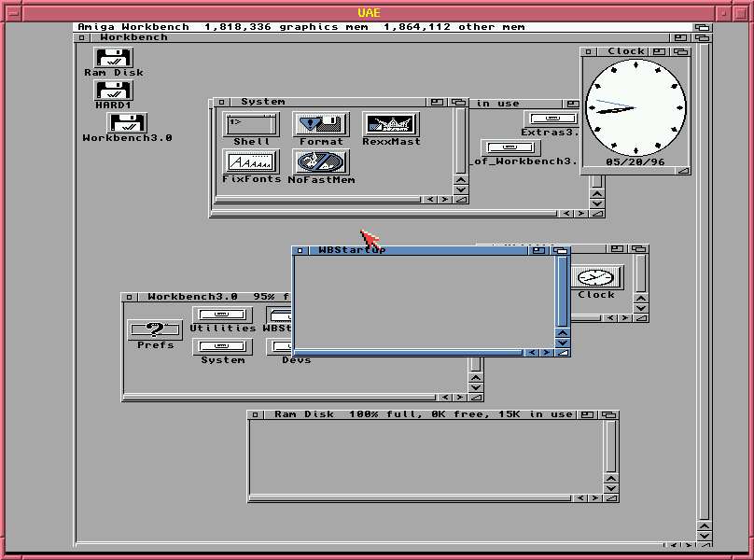This screenshot has height=560, width=754.
Task: Select the _of_Workbench3. drawer icon
Action: pos(510,147)
